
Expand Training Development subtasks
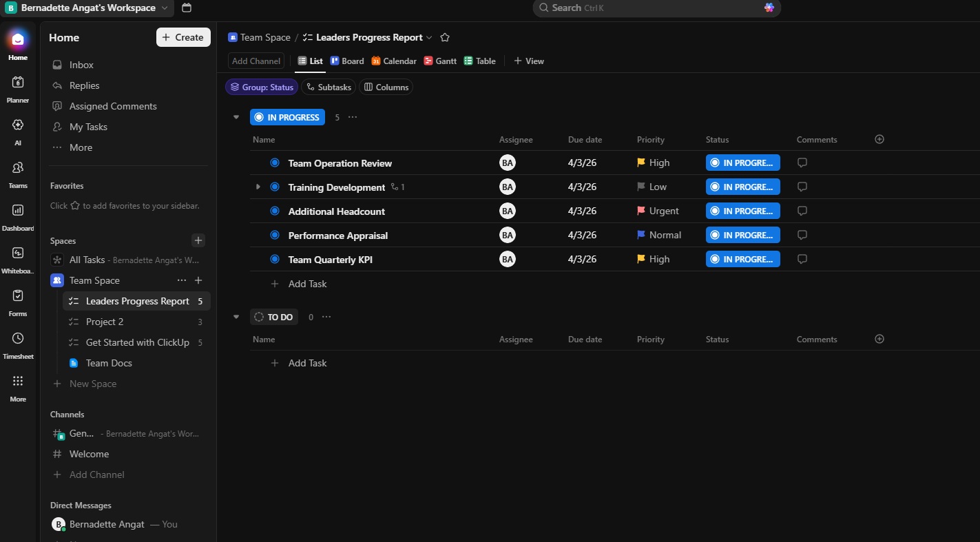(258, 187)
